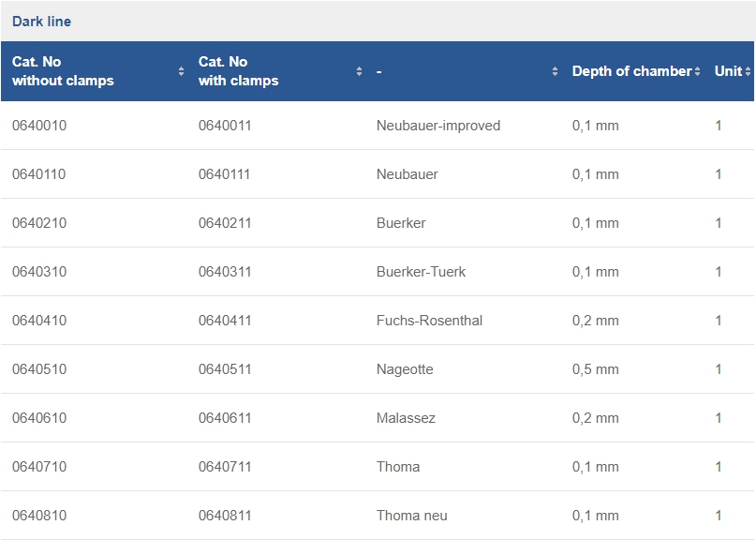Viewport: 756px width, 540px height.
Task: Sort by Cat. No without clamps arrow icon
Action: point(182,71)
